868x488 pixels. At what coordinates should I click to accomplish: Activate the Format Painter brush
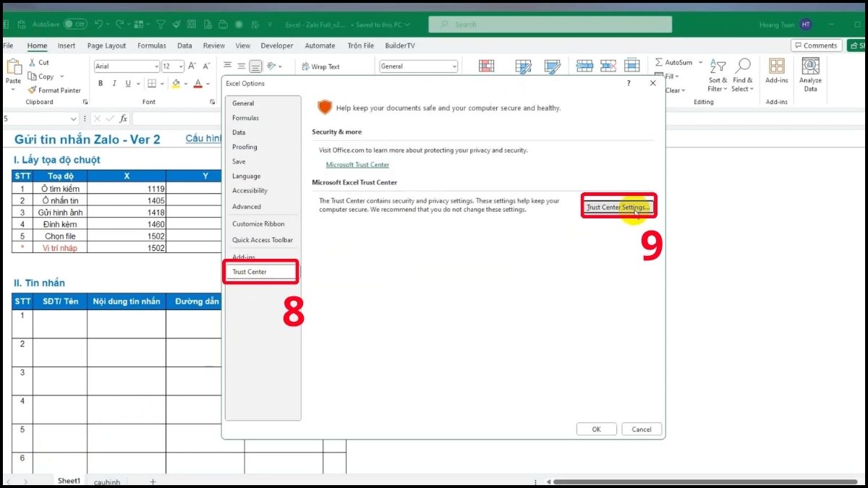tap(33, 90)
